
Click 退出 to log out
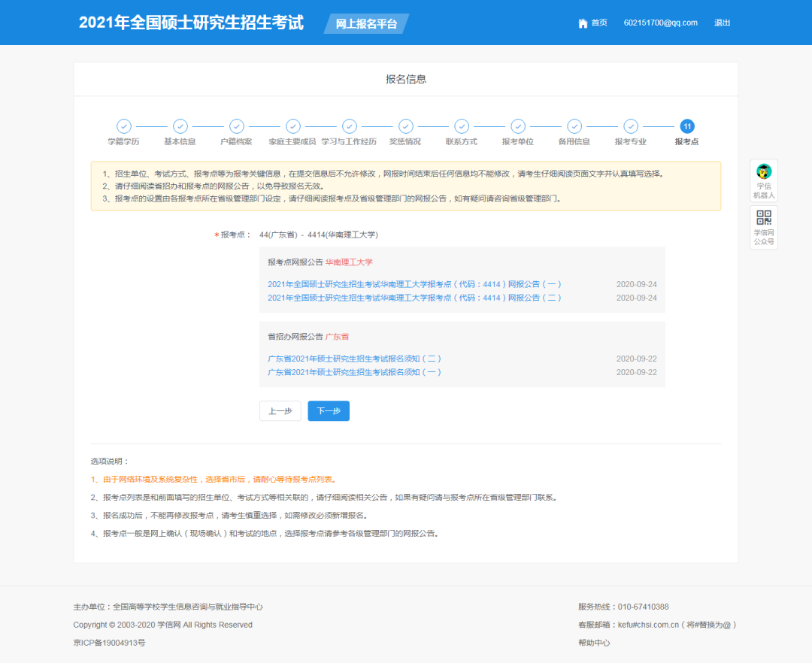(x=722, y=23)
